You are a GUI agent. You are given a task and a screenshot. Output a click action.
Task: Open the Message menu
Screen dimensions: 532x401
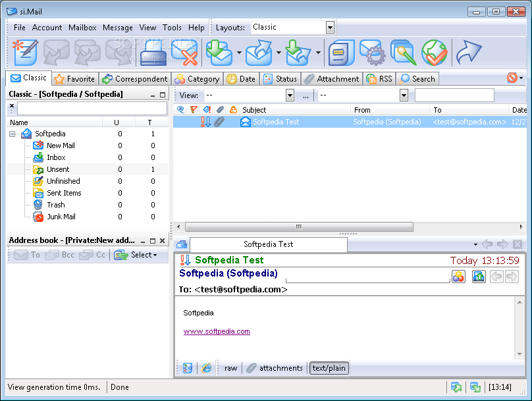click(x=118, y=28)
